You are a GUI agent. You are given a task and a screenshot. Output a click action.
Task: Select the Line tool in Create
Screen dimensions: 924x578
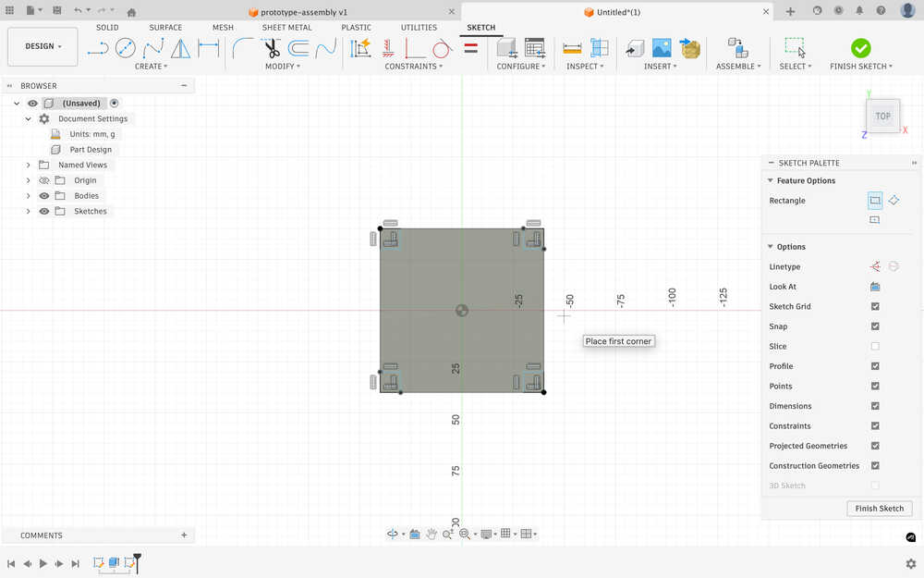tap(97, 48)
